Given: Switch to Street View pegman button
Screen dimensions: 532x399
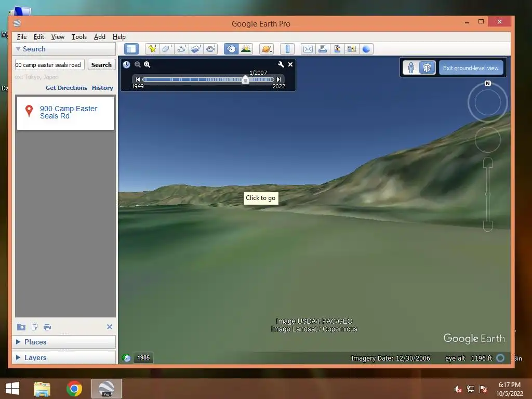Looking at the screenshot, I should coord(411,68).
